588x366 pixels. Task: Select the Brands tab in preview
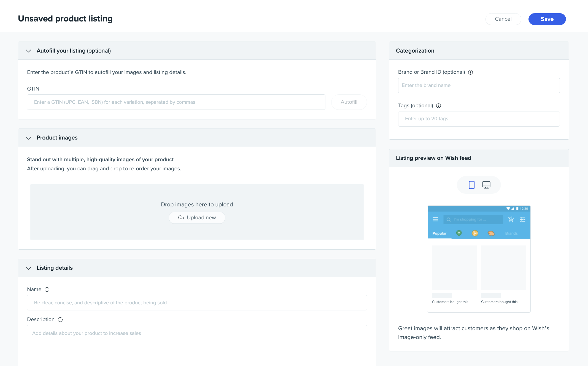[x=511, y=233]
